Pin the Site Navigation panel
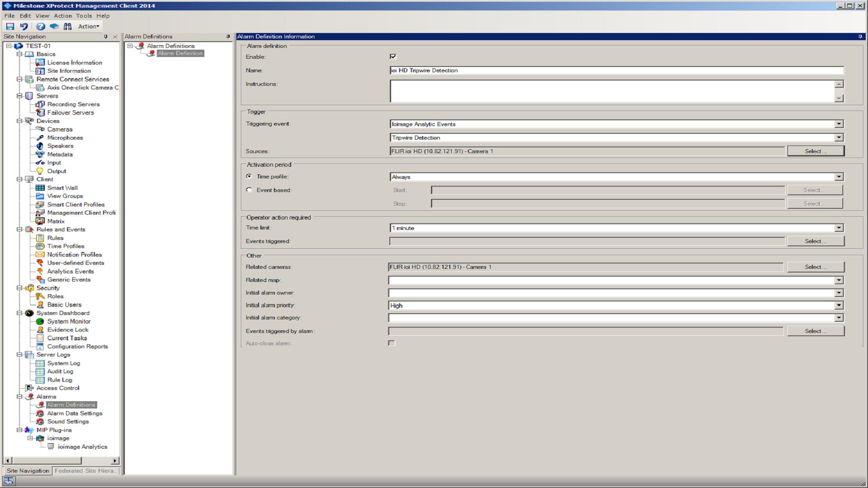Viewport: 868px width, 488px height. pyautogui.click(x=106, y=37)
